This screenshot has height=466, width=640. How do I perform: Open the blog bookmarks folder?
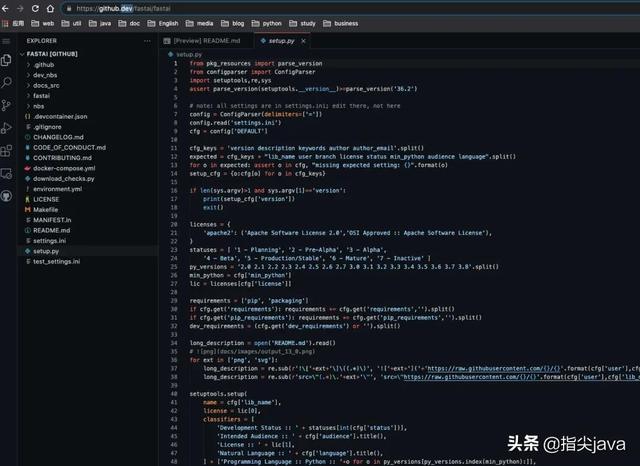click(233, 24)
